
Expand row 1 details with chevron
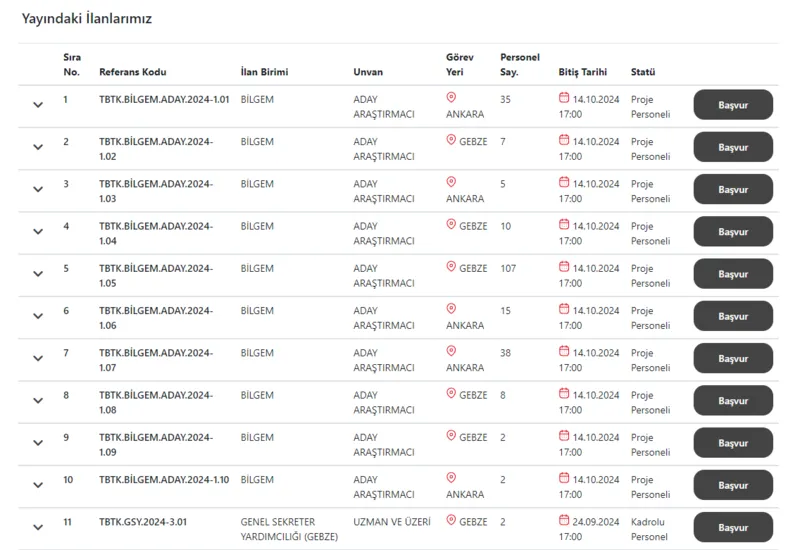38,105
